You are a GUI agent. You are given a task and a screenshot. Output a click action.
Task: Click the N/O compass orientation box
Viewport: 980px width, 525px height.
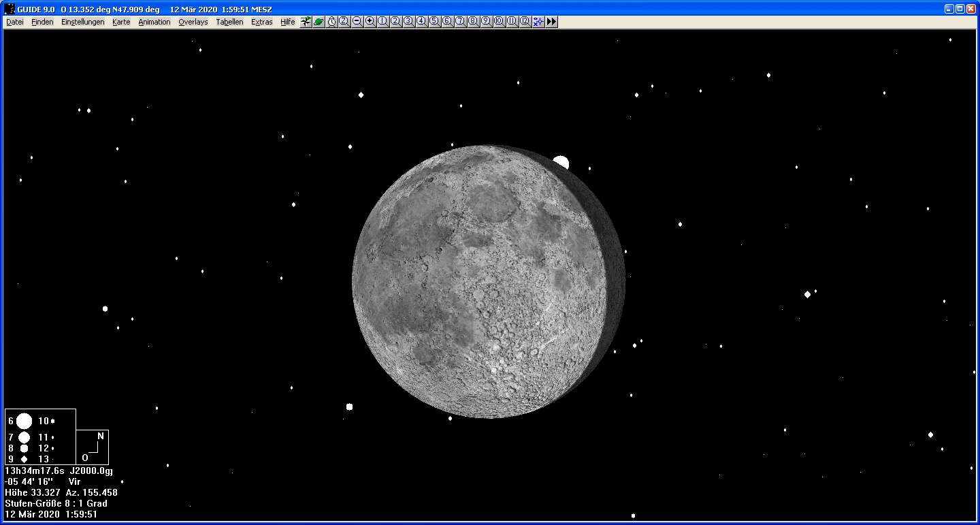tap(93, 447)
